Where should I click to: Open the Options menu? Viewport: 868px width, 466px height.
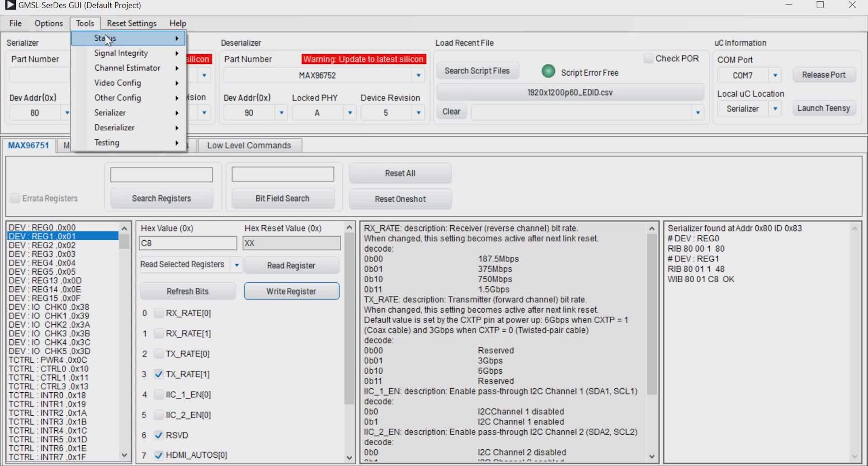point(48,23)
